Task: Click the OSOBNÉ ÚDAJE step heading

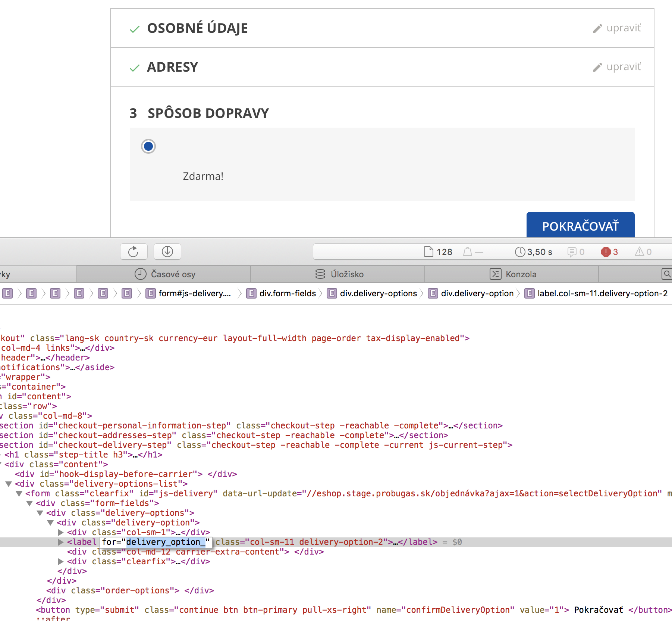Action: 198,28
